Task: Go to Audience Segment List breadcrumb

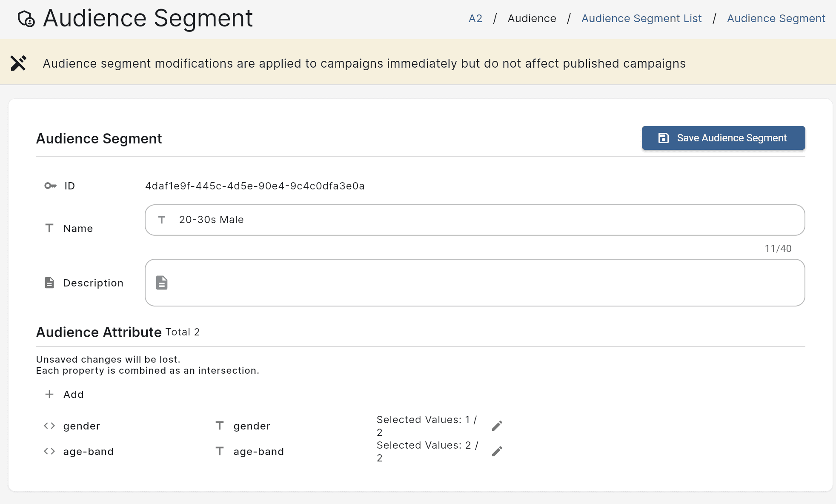Action: coord(641,19)
